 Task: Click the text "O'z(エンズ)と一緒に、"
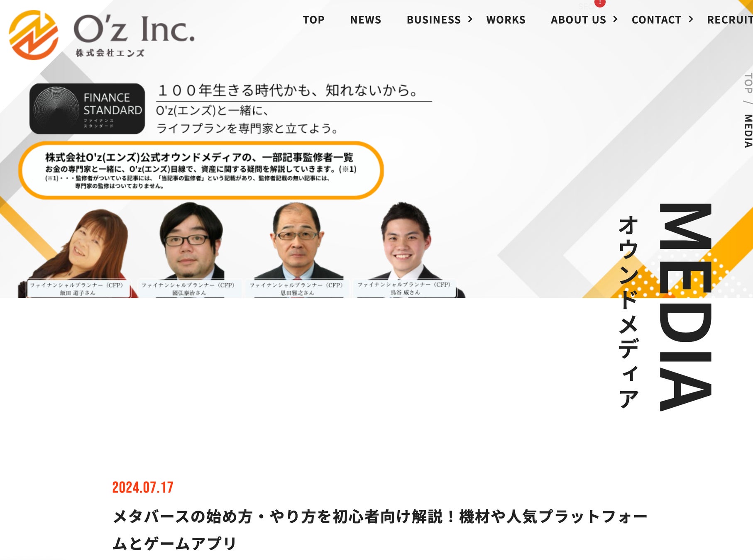[213, 110]
